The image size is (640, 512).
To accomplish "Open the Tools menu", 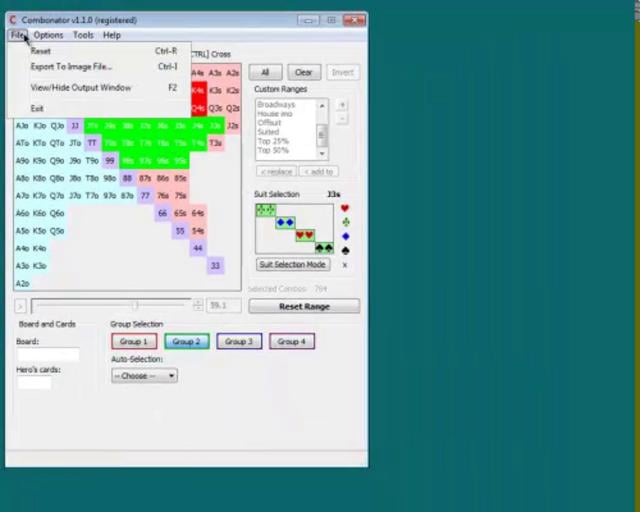I will click(83, 35).
